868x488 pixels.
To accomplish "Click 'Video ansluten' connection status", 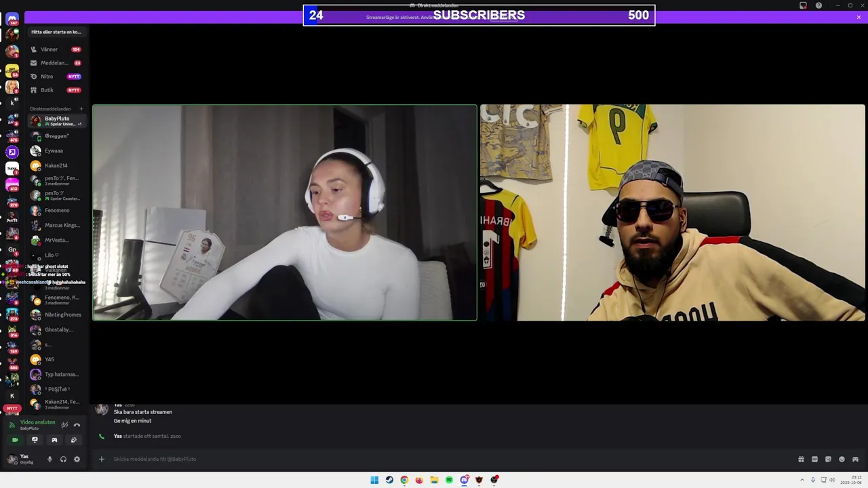I will click(x=37, y=422).
